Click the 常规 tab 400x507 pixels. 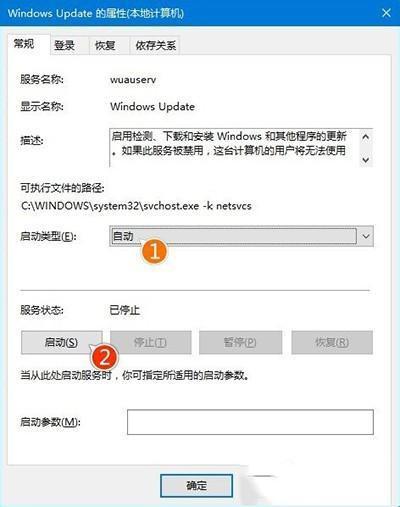pos(24,44)
